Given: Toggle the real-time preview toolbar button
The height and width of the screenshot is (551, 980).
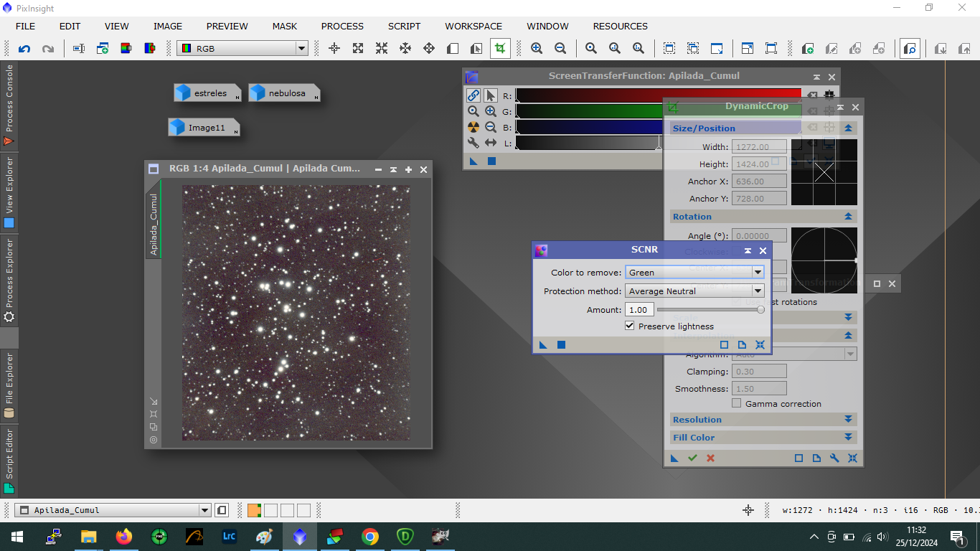Looking at the screenshot, I should click(x=910, y=49).
